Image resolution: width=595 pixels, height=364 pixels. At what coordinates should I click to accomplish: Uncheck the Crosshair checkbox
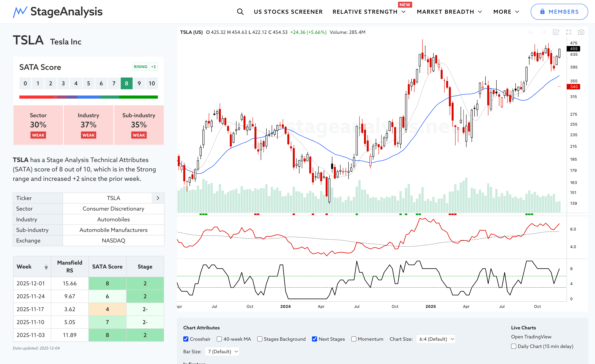click(186, 339)
